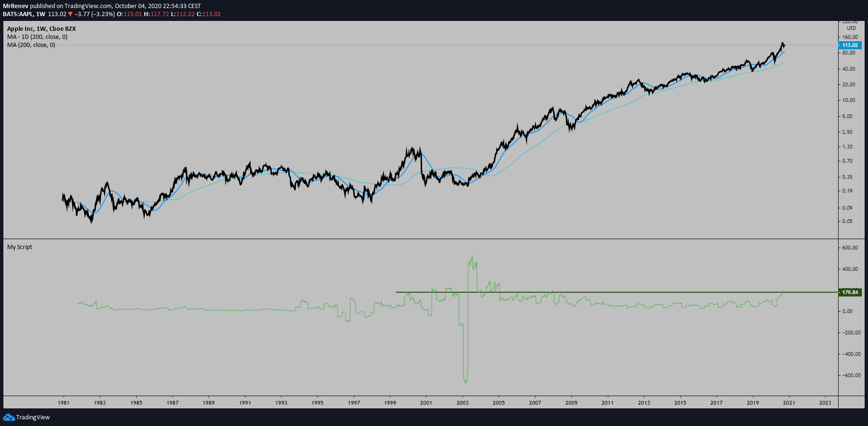
Task: Click the red down-triangle change indicator
Action: [70, 14]
